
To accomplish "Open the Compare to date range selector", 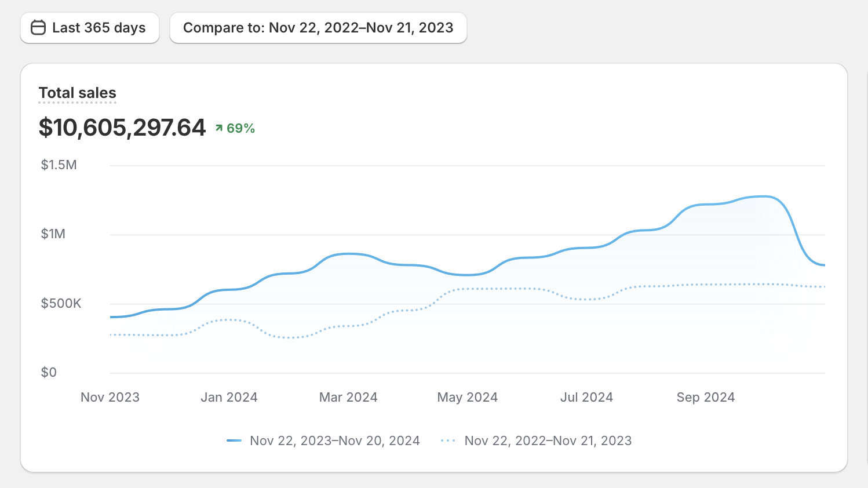I will tap(318, 28).
